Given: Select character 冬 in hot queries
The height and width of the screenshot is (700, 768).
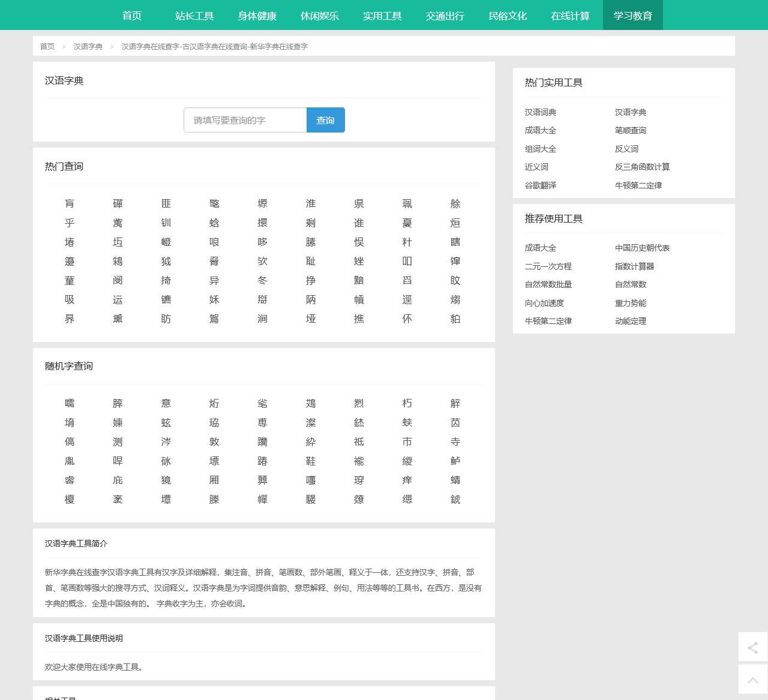Looking at the screenshot, I should pos(262,281).
